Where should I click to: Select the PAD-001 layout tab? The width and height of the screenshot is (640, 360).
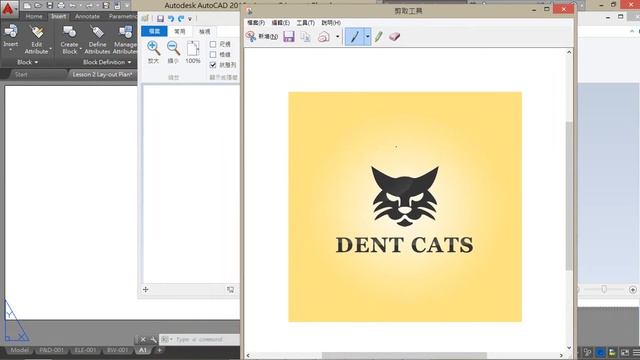point(51,350)
